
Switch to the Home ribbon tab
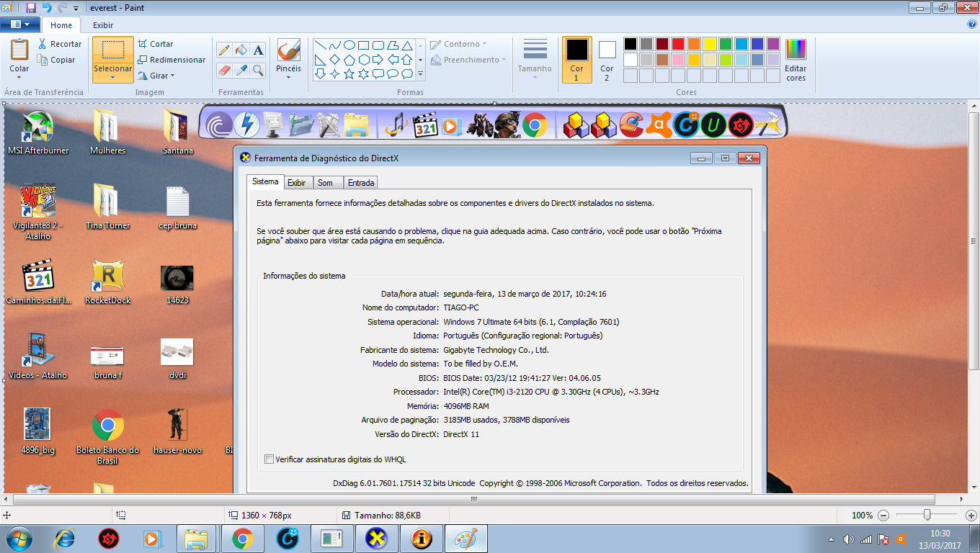pos(61,25)
